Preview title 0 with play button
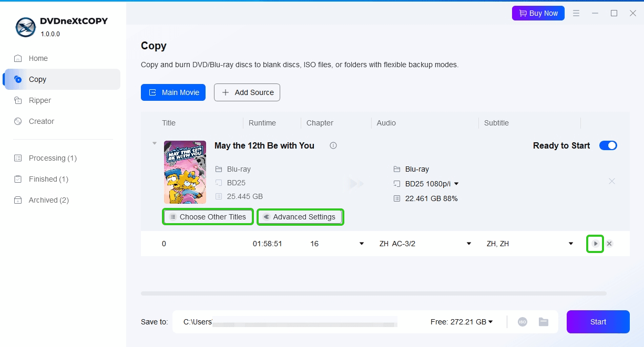This screenshot has height=347, width=644. point(595,244)
